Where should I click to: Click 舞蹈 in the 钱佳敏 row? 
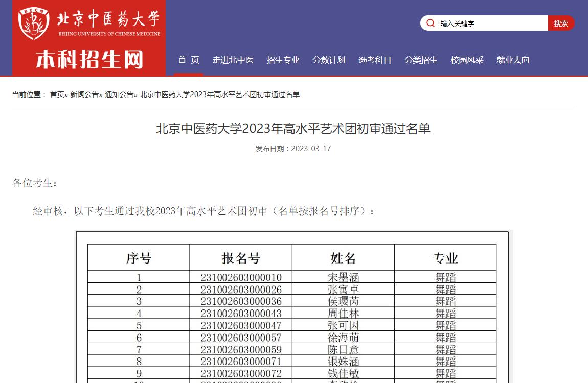click(x=445, y=373)
